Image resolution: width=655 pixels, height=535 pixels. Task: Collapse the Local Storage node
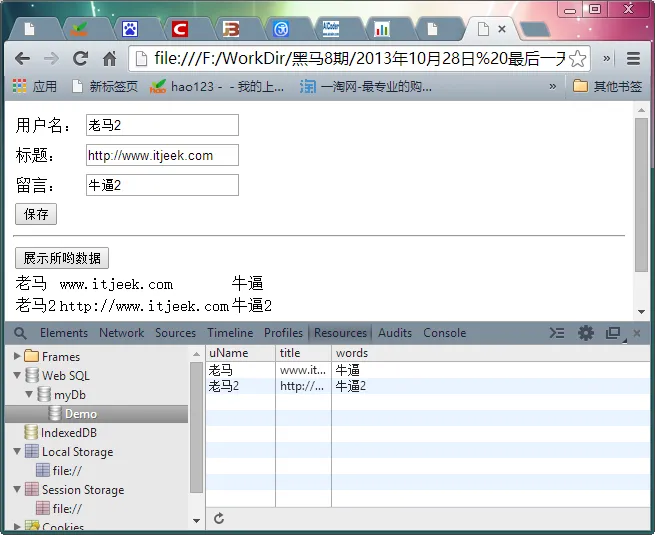[17, 452]
